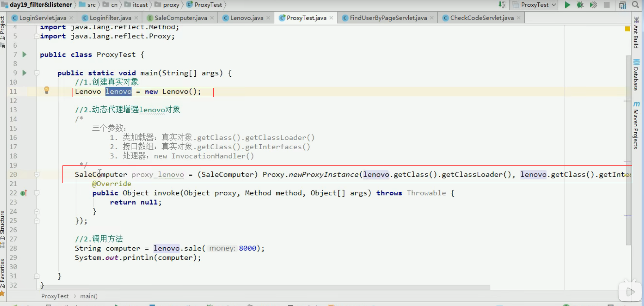Screen dimensions: 644x306
Task: Toggle the Project tool window
Action: click(x=3, y=32)
